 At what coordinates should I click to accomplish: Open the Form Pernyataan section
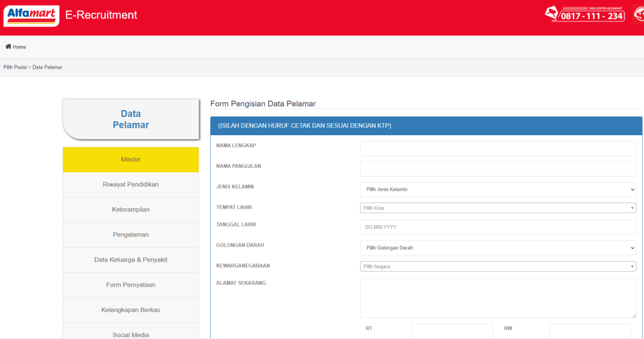coord(131,285)
